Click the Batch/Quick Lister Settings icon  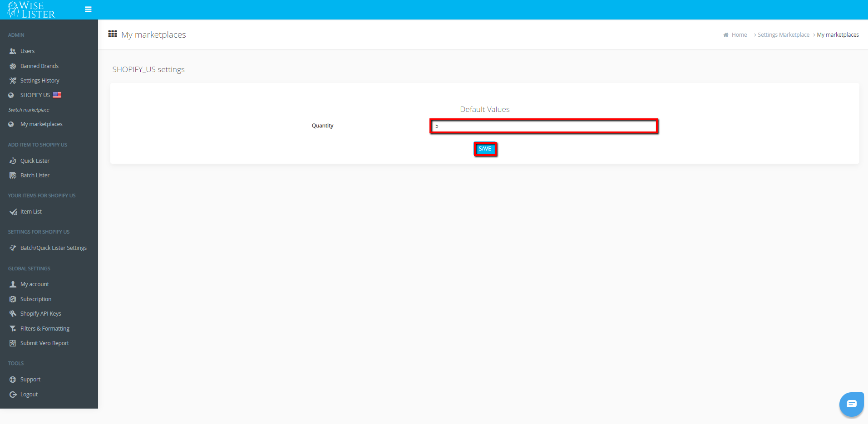[x=13, y=248]
